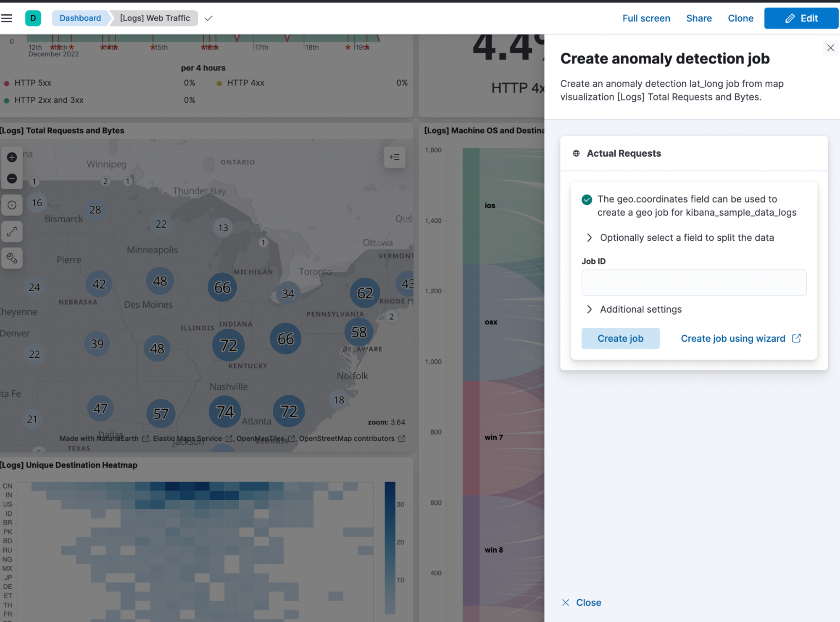840x622 pixels.
Task: Expand Optionally select a field to split
Action: point(679,237)
